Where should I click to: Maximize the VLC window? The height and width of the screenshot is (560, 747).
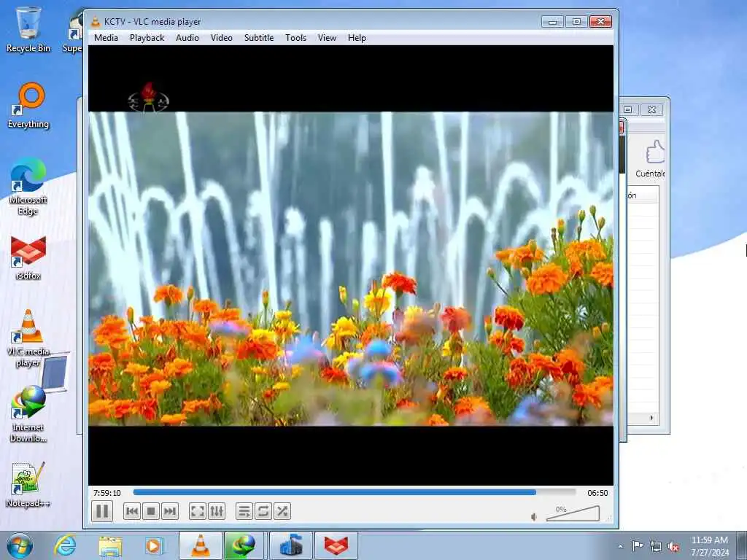576,21
